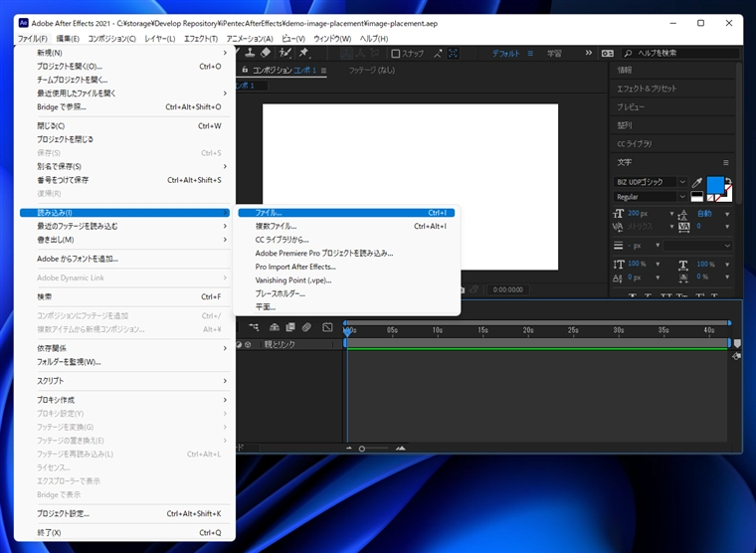Screen dimensions: 756x553
Task: Expand the 書き出し(M) submenu
Action: pos(125,240)
